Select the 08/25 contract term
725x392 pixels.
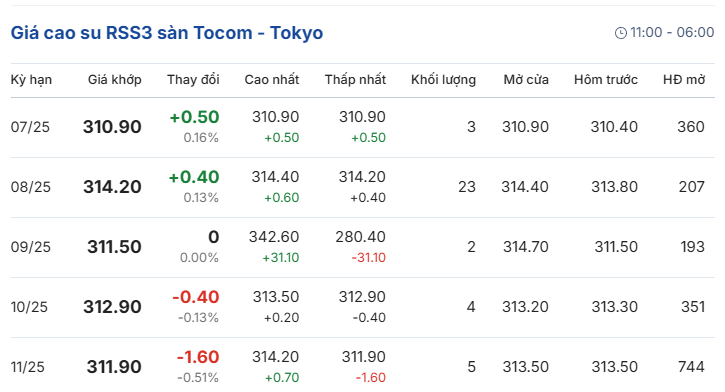click(x=31, y=187)
